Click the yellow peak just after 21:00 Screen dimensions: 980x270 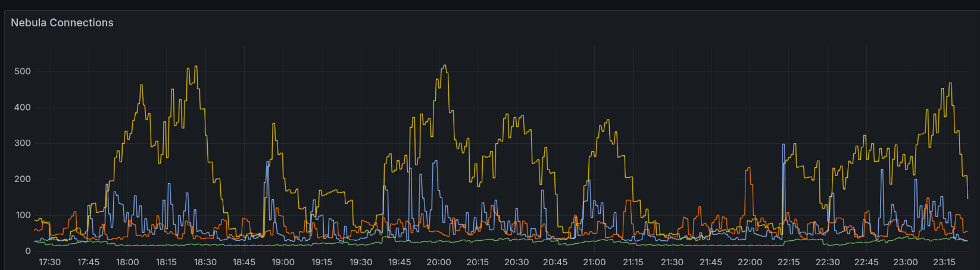pos(608,120)
